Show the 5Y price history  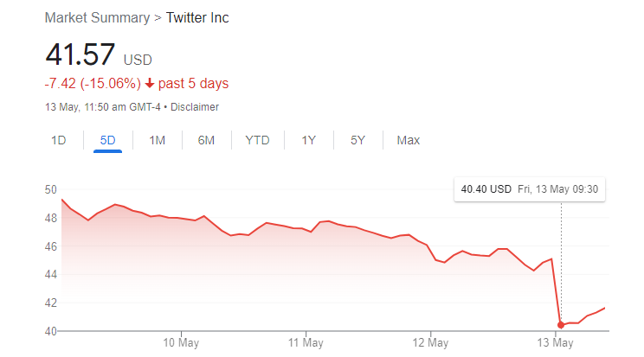(357, 140)
